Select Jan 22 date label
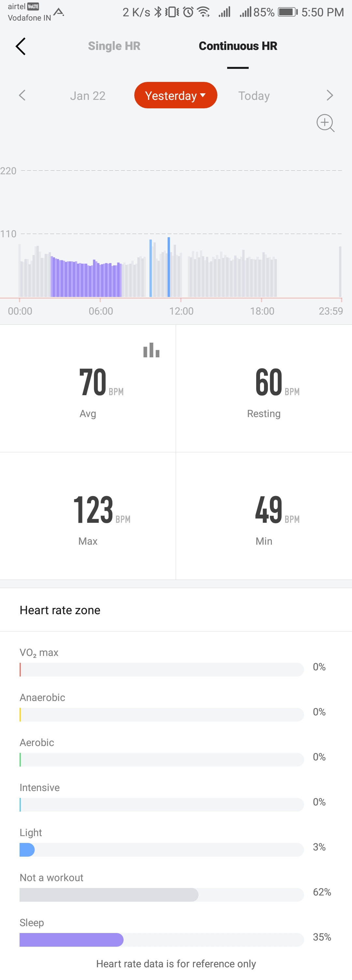Screen dimensions: 352x980 coord(88,96)
